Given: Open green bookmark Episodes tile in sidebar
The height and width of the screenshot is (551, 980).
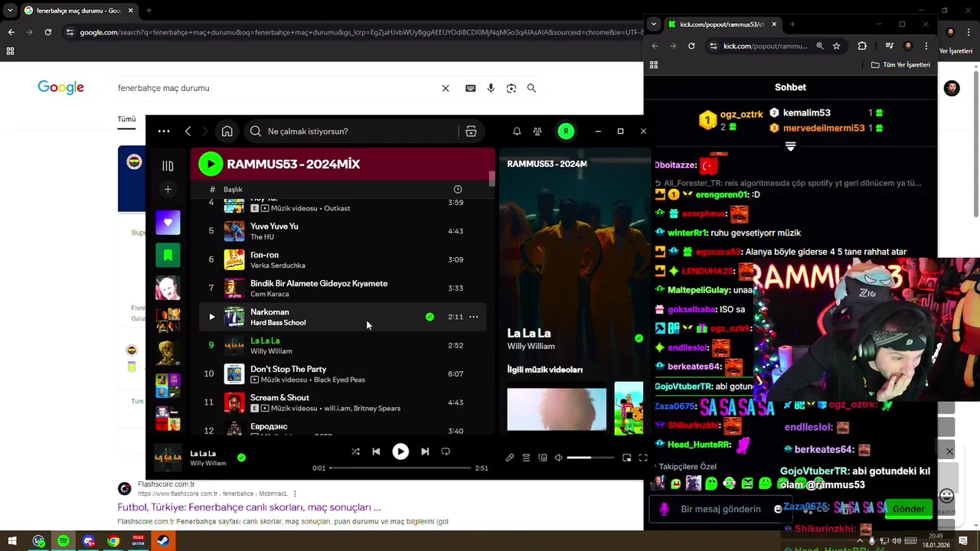Looking at the screenshot, I should pos(168,255).
